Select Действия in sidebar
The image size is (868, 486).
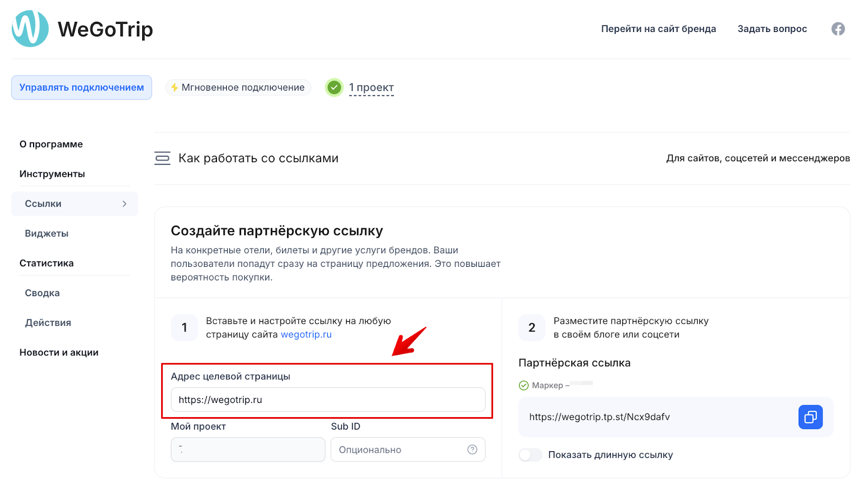(x=48, y=323)
